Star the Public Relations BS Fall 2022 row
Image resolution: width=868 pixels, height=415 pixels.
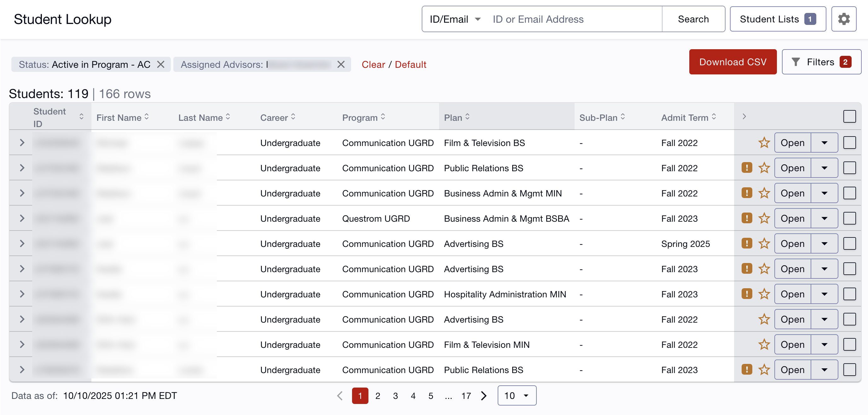pos(764,168)
